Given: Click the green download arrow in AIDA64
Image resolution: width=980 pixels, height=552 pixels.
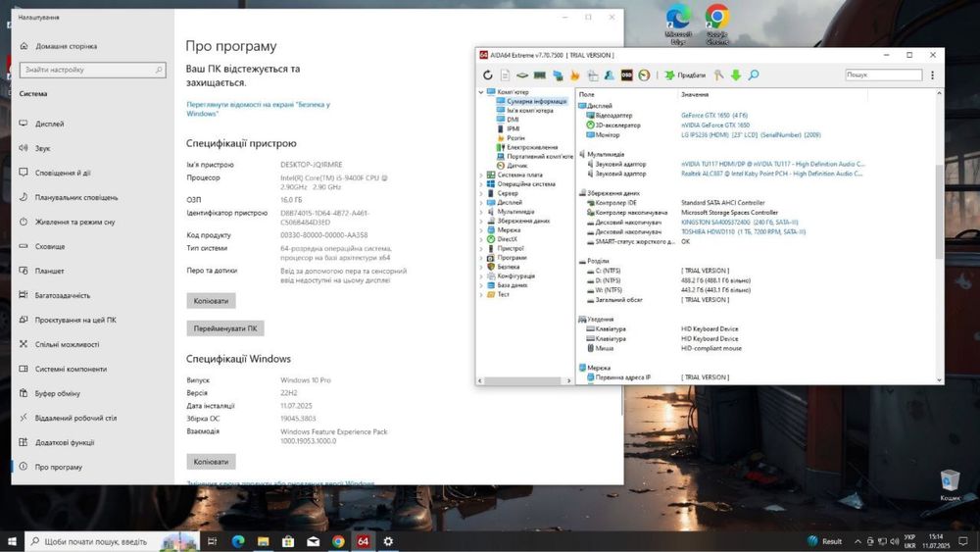Looking at the screenshot, I should (x=736, y=75).
